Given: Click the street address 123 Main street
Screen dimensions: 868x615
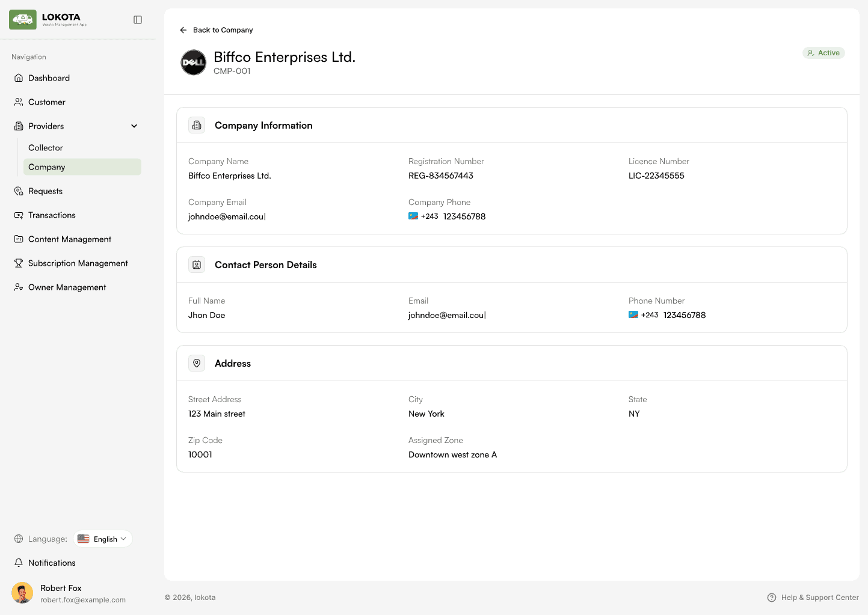Looking at the screenshot, I should [217, 414].
